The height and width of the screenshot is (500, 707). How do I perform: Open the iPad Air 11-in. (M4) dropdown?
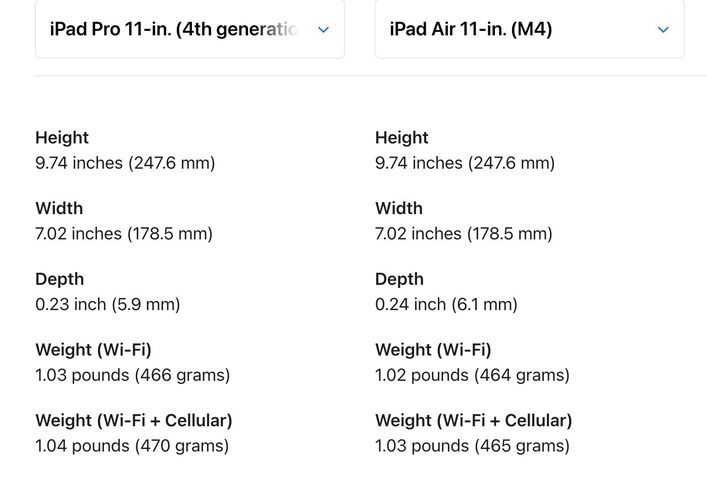click(529, 29)
